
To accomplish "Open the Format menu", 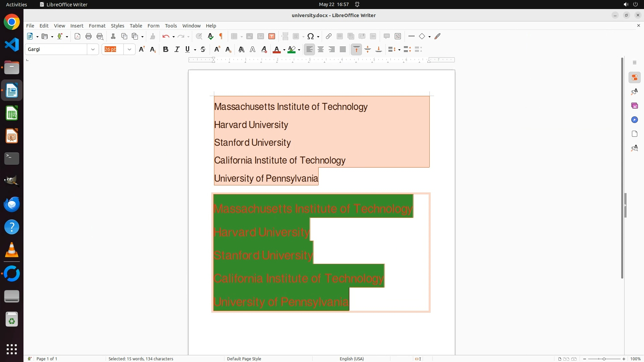I will point(97,25).
